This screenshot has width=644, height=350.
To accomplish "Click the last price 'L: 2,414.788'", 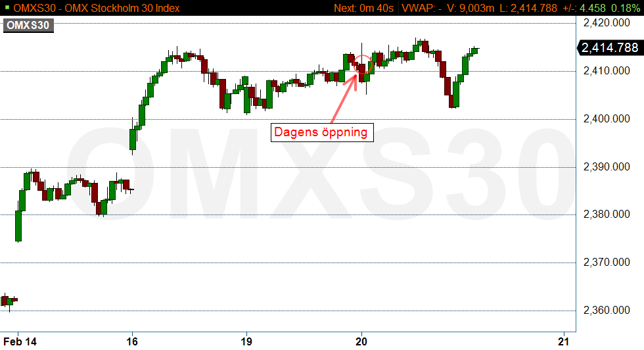I will [528, 8].
